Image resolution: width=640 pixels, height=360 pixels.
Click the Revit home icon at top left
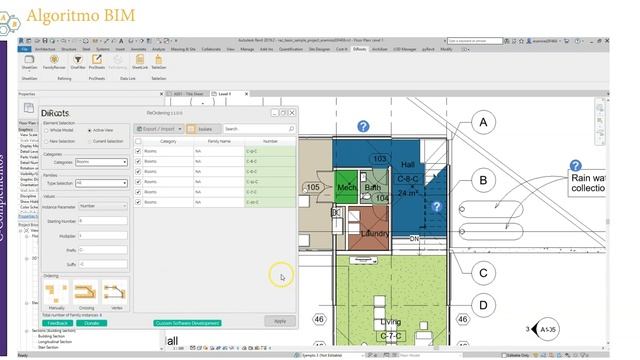21,41
